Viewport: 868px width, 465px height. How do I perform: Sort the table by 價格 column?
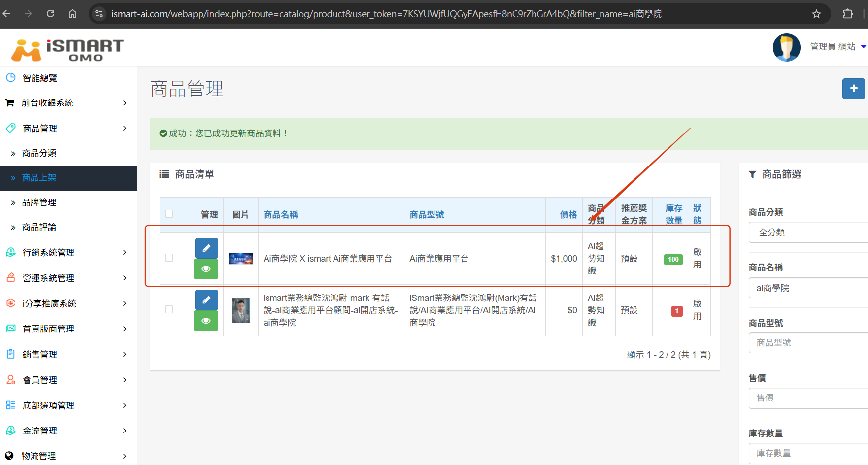(x=568, y=215)
